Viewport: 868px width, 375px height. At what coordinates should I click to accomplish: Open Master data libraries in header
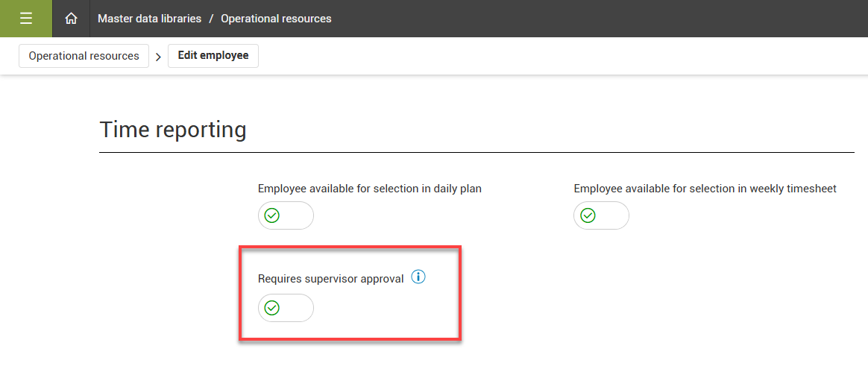(x=149, y=19)
